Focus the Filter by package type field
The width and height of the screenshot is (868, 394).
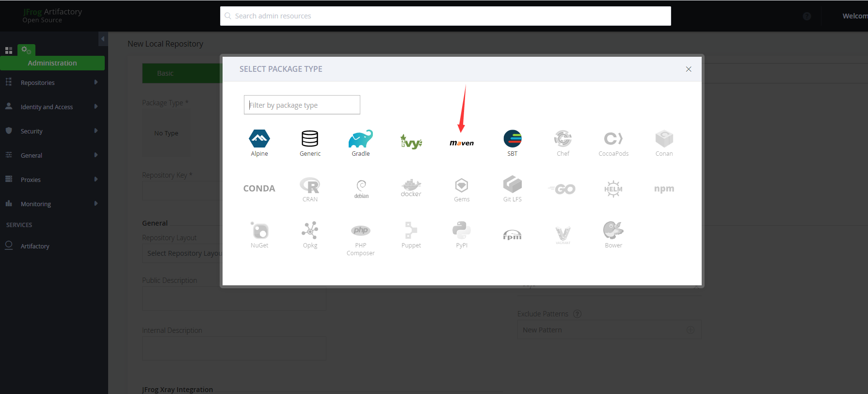(302, 105)
